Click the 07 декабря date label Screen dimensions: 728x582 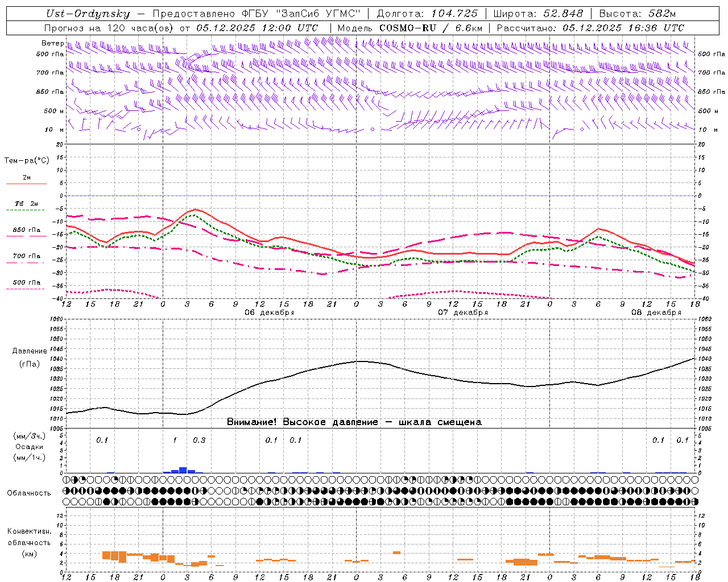coord(462,313)
